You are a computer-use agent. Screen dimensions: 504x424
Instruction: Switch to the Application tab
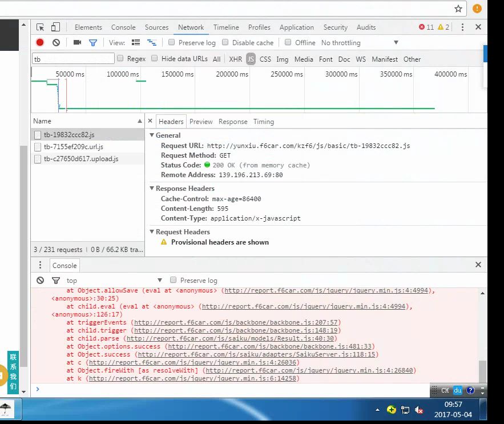296,27
